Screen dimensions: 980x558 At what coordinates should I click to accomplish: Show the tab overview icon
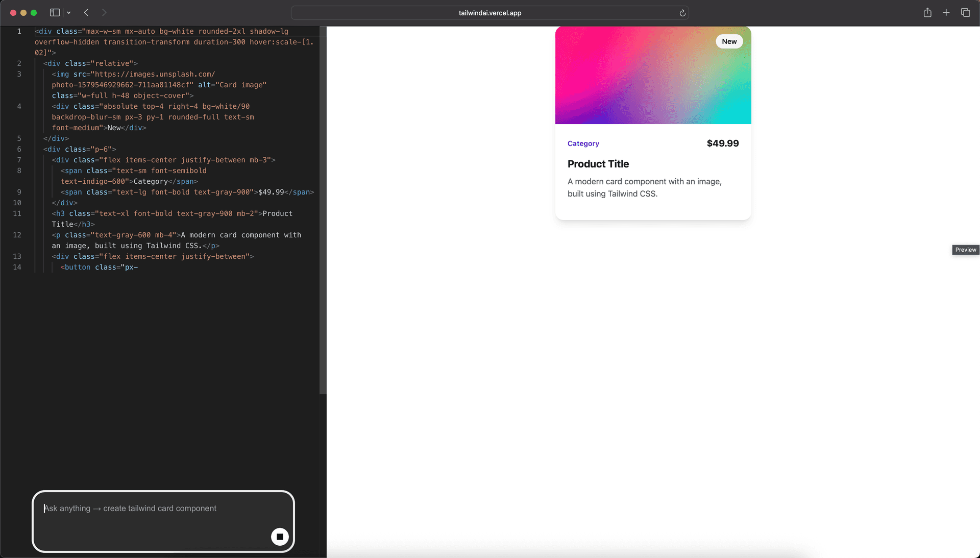click(x=965, y=12)
